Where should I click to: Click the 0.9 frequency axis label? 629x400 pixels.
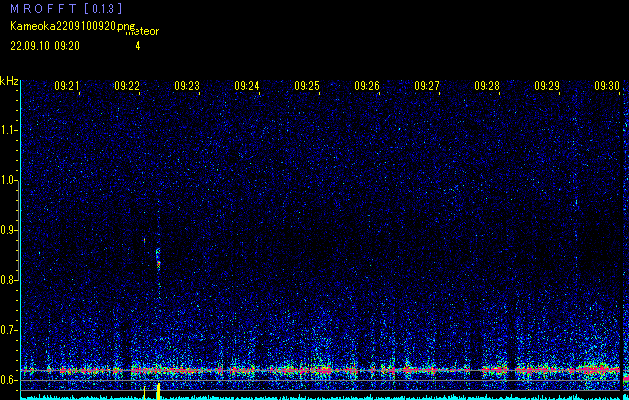pyautogui.click(x=8, y=230)
